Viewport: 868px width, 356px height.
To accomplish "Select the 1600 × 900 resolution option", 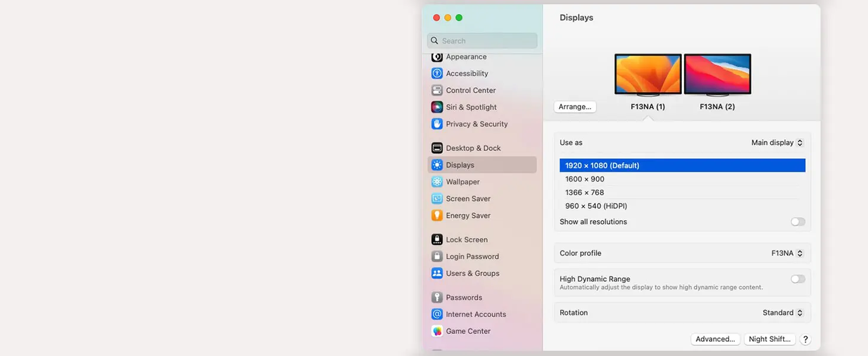I will tap(682, 179).
